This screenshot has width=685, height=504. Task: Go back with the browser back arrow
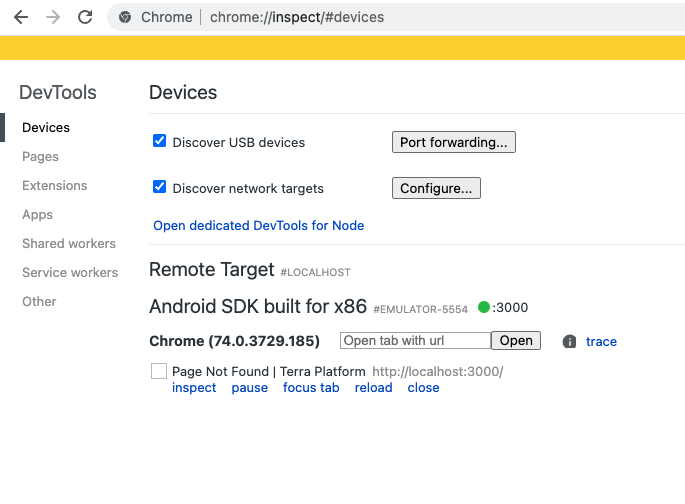(x=21, y=17)
